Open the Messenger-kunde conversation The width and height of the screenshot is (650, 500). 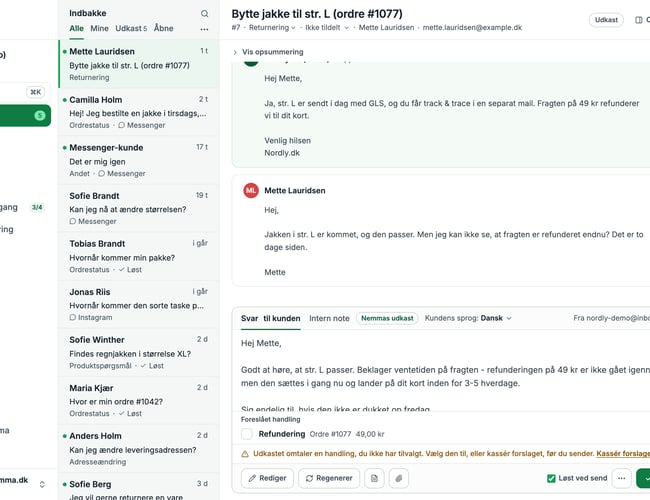(x=139, y=160)
